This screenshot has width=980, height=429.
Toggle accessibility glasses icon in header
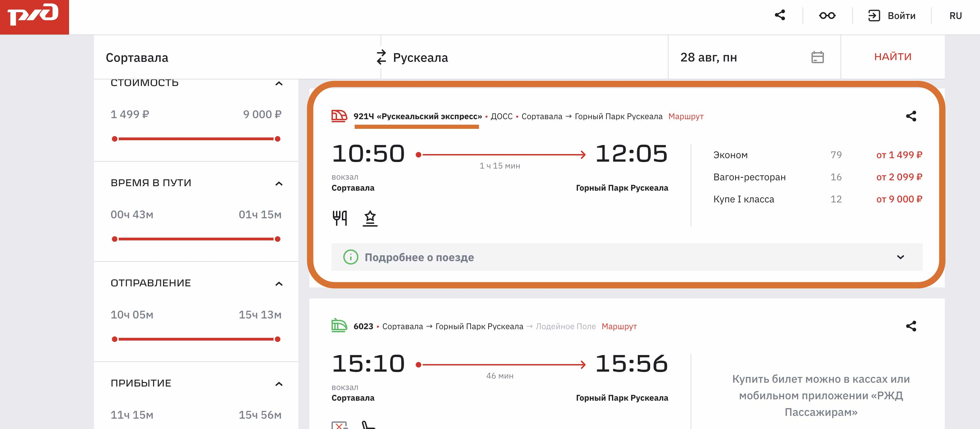tap(827, 16)
